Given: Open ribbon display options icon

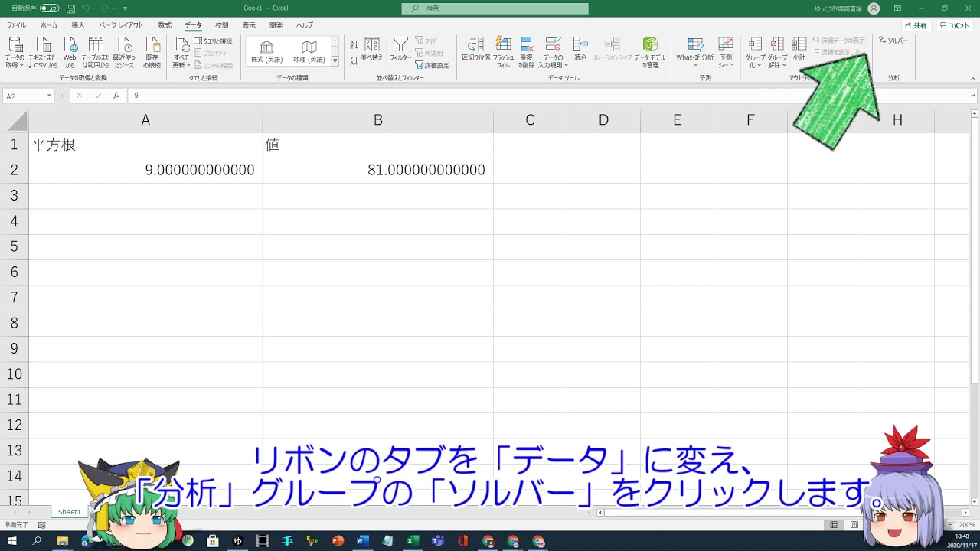Looking at the screenshot, I should pyautogui.click(x=897, y=8).
